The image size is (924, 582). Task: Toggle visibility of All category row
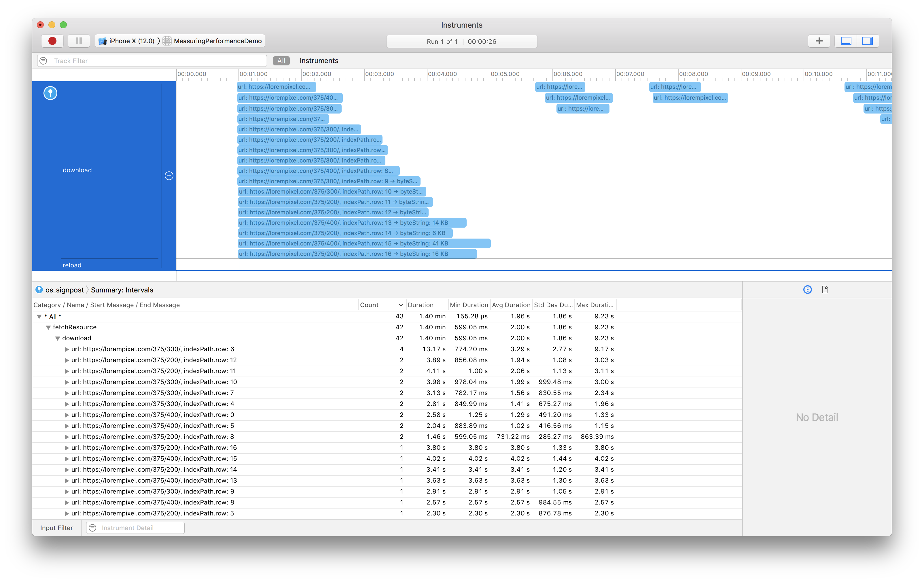tap(40, 316)
